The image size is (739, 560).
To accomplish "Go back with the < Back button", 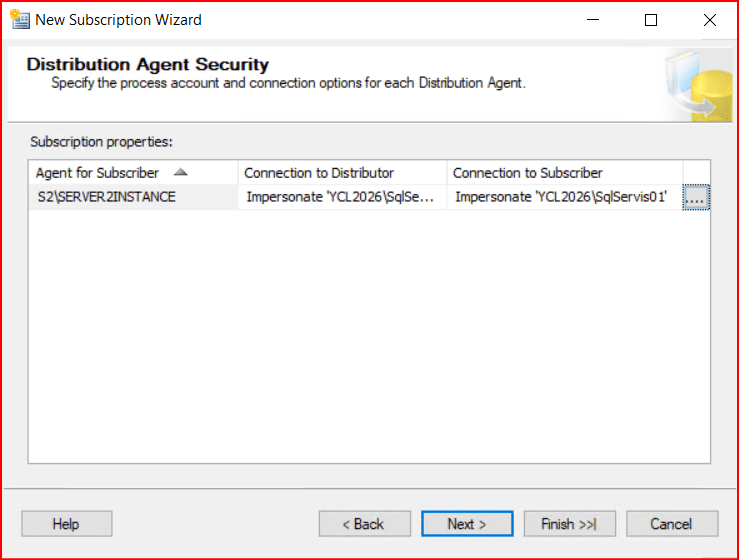I will click(x=364, y=524).
